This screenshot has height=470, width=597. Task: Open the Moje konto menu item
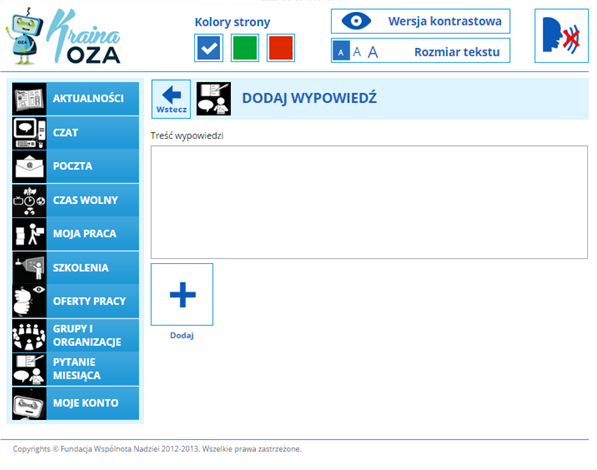(75, 403)
